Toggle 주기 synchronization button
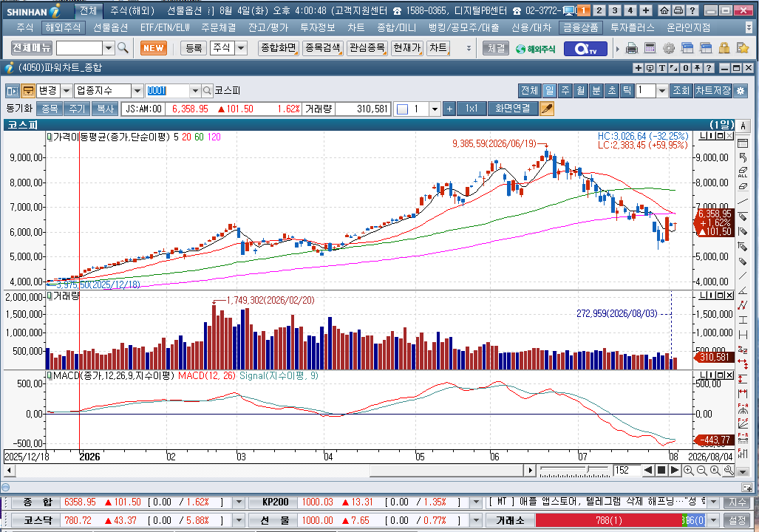Image resolution: width=759 pixels, height=532 pixels. coord(77,109)
